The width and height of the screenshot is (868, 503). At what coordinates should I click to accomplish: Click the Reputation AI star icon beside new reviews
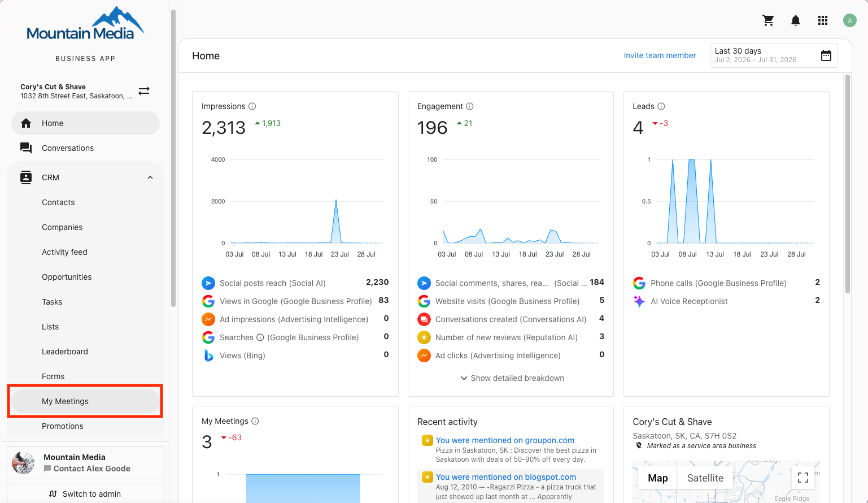click(x=424, y=337)
